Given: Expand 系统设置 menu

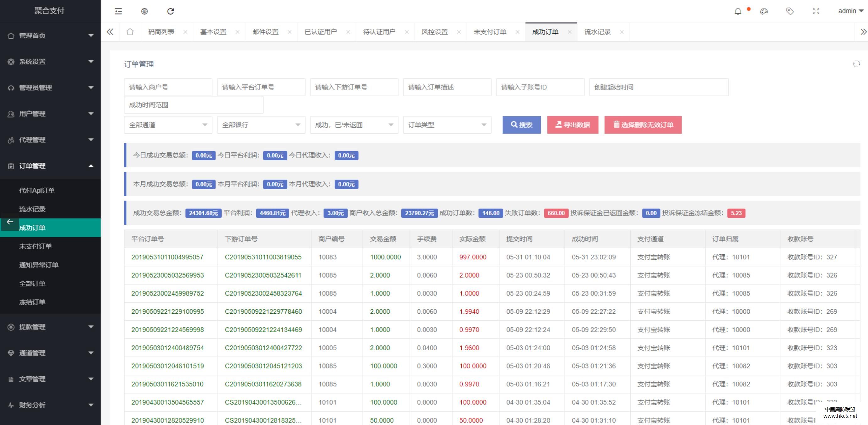Looking at the screenshot, I should point(50,61).
